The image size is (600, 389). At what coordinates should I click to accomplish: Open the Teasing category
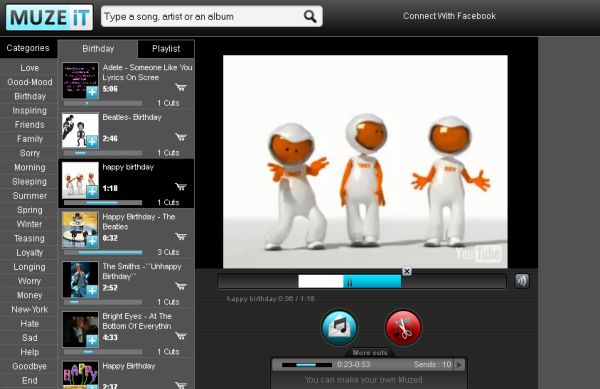(29, 238)
